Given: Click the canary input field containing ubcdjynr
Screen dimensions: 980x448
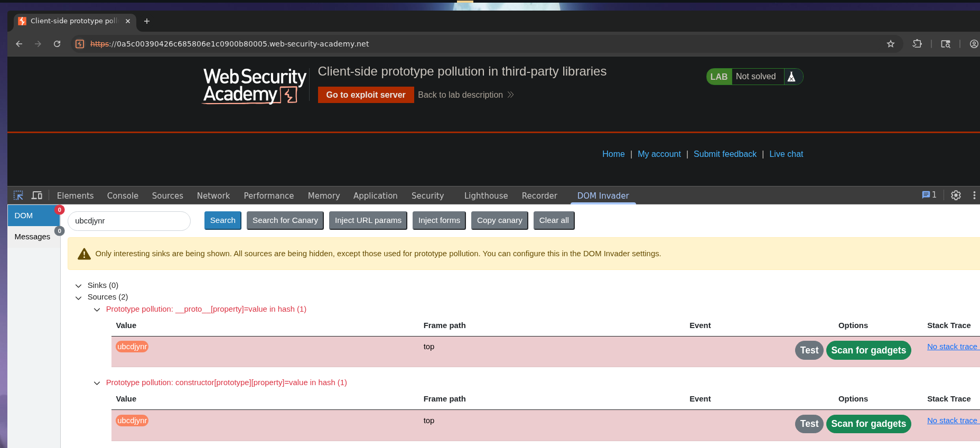Looking at the screenshot, I should (129, 221).
